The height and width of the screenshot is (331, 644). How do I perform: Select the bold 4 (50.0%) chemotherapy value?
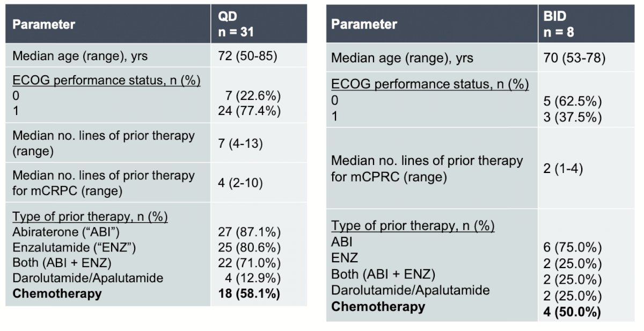pyautogui.click(x=573, y=312)
